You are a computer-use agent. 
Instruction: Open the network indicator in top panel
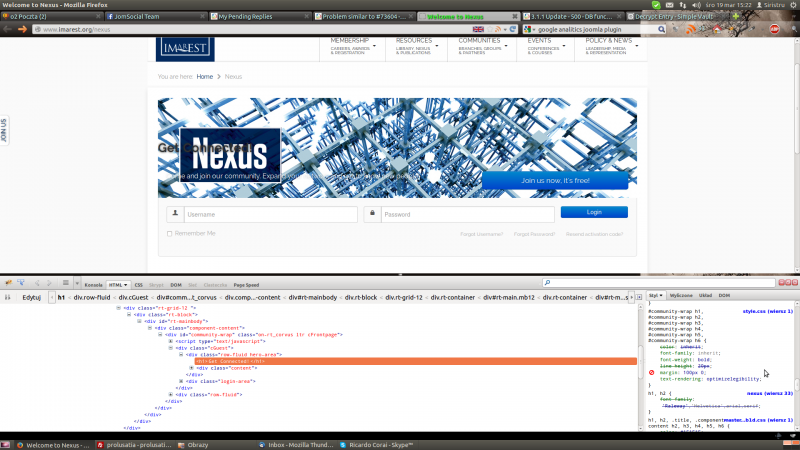[683, 5]
